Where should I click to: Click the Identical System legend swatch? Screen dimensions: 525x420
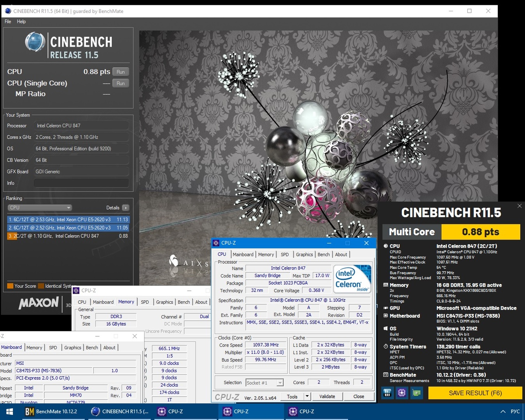[x=41, y=286]
